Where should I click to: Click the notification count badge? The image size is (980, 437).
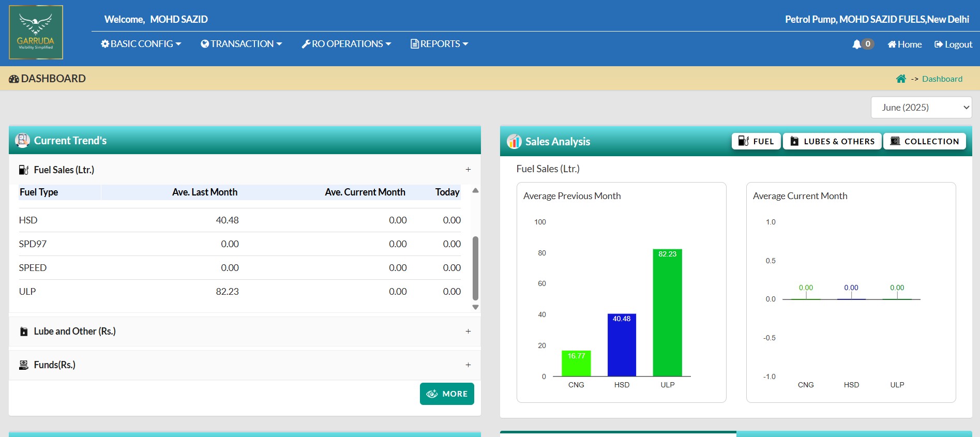(868, 44)
